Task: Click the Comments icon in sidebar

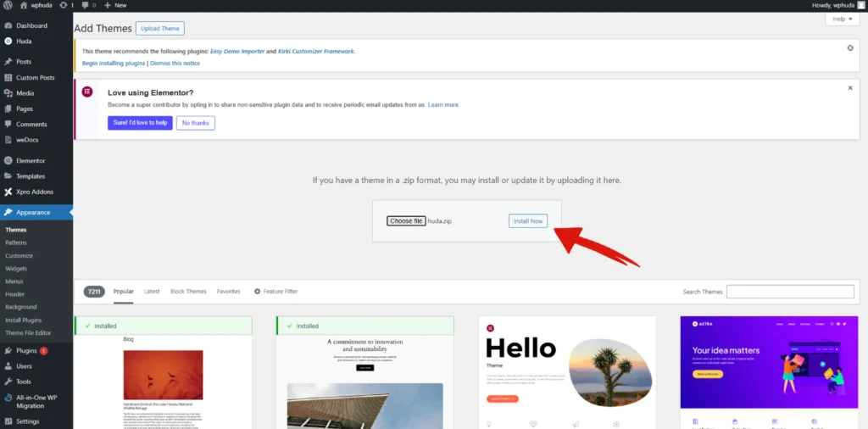Action: click(8, 124)
